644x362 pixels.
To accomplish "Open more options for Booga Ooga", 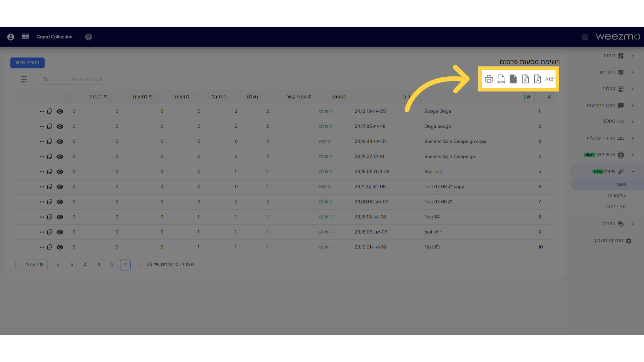I will (42, 111).
